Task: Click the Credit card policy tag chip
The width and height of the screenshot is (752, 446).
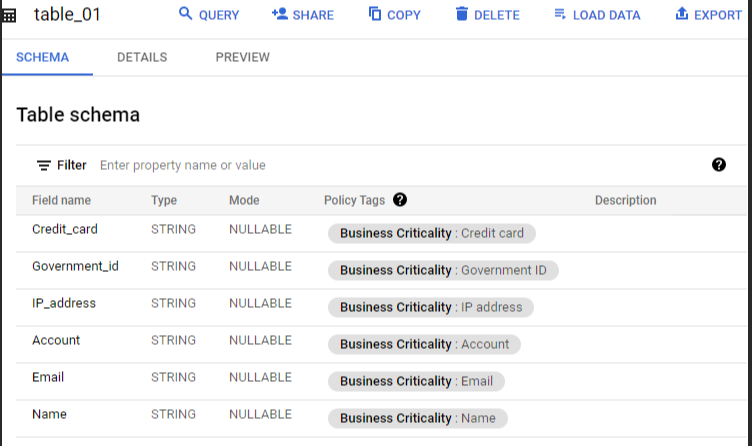Action: 432,233
